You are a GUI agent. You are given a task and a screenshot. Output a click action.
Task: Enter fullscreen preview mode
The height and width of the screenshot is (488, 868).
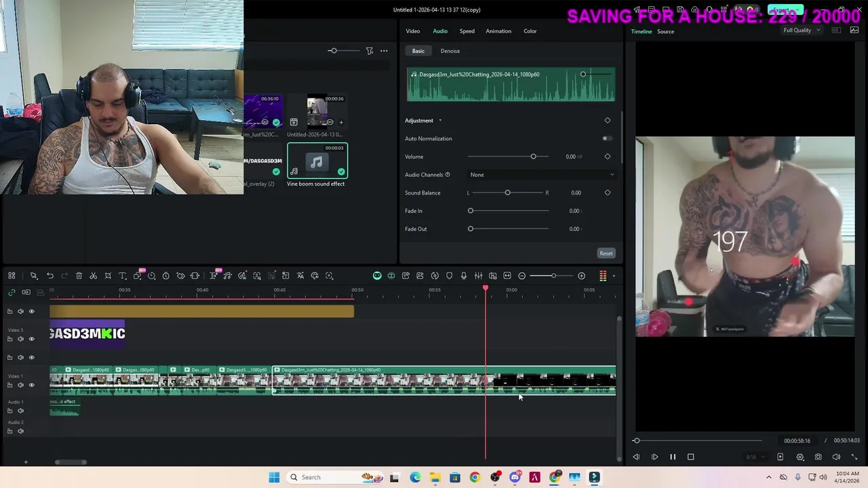coord(854,457)
